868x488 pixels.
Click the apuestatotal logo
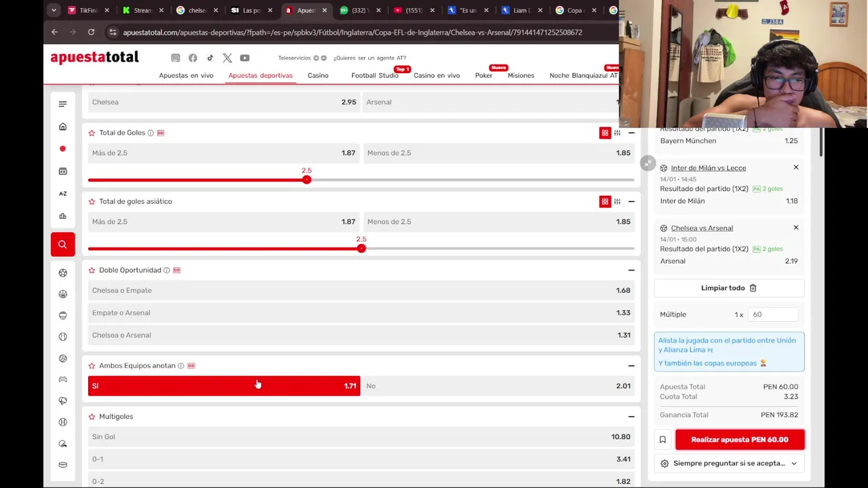pyautogui.click(x=94, y=58)
